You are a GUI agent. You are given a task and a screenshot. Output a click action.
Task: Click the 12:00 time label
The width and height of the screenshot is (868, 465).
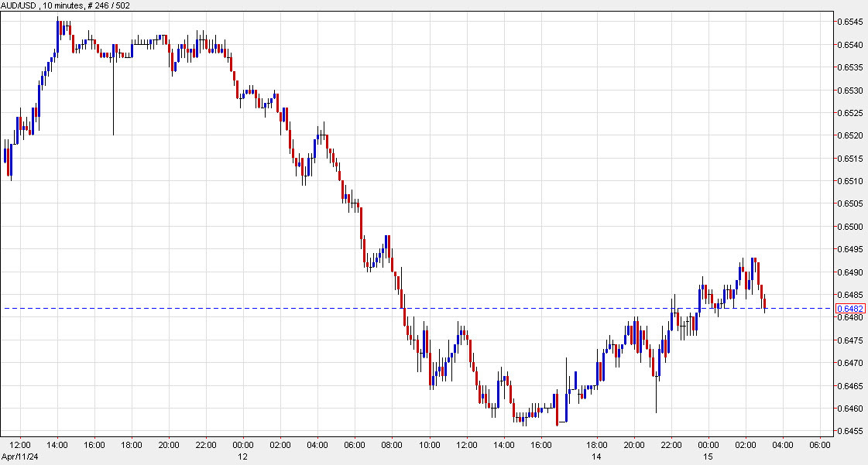coord(19,446)
